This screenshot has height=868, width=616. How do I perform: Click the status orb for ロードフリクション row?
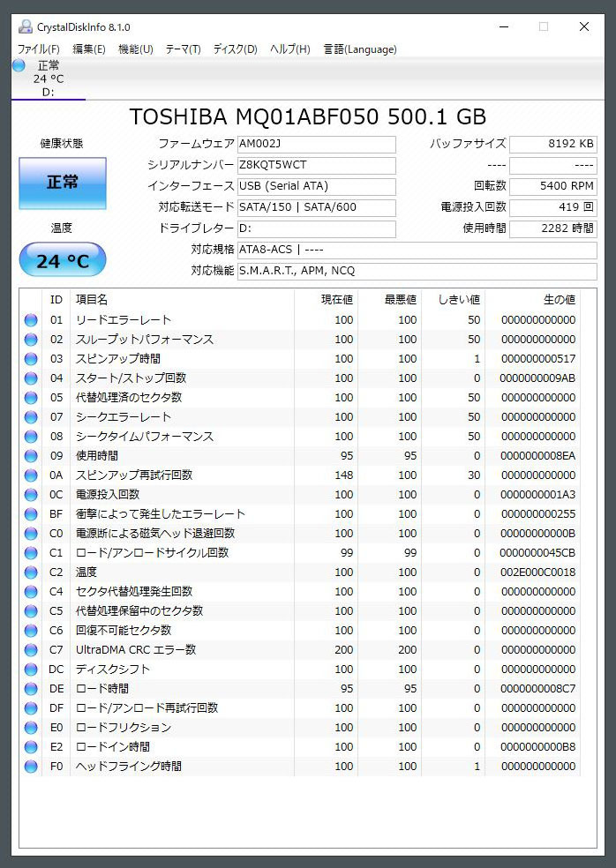(31, 728)
